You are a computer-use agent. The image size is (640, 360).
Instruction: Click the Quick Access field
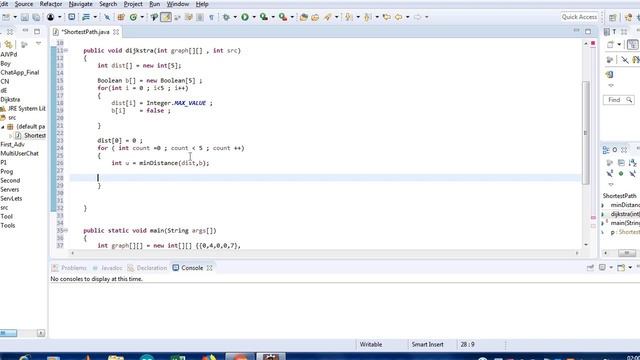tap(579, 17)
